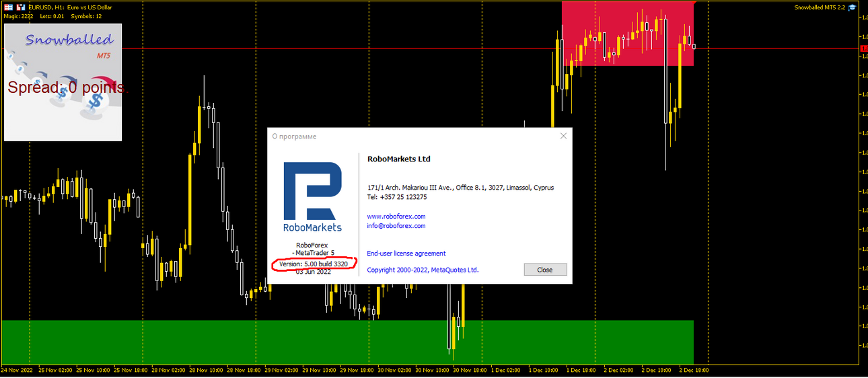
Task: Click the Depth of Market table icon
Action: click(x=9, y=7)
